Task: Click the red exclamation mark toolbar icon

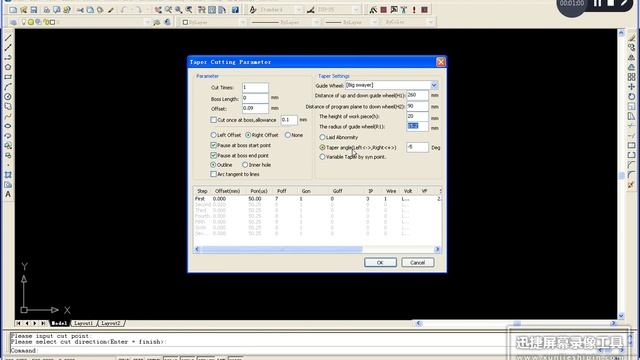Action: coord(414,10)
